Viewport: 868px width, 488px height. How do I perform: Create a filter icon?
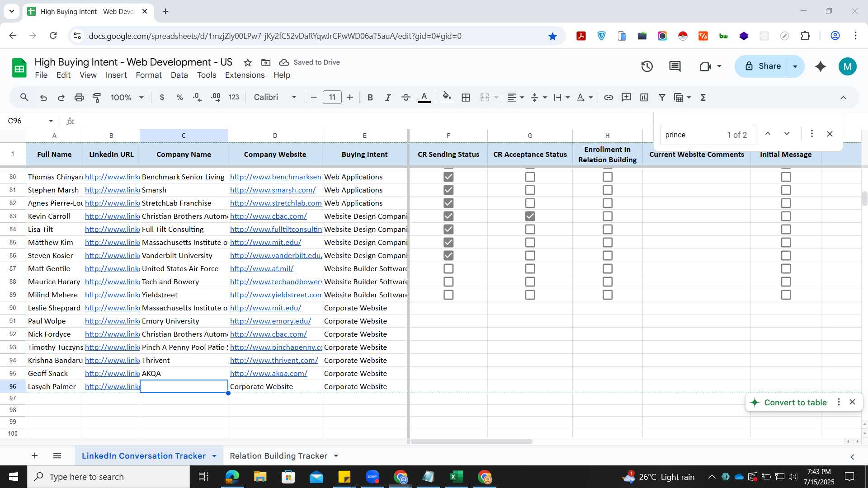click(x=662, y=98)
